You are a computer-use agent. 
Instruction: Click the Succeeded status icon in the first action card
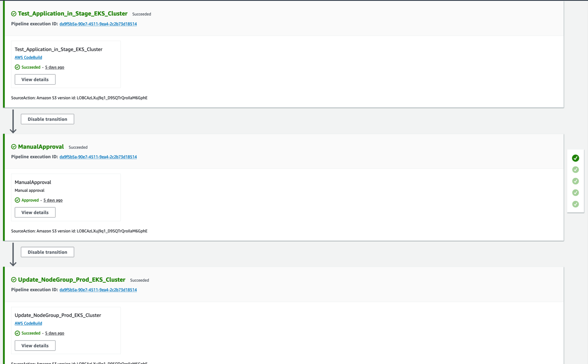(17, 67)
